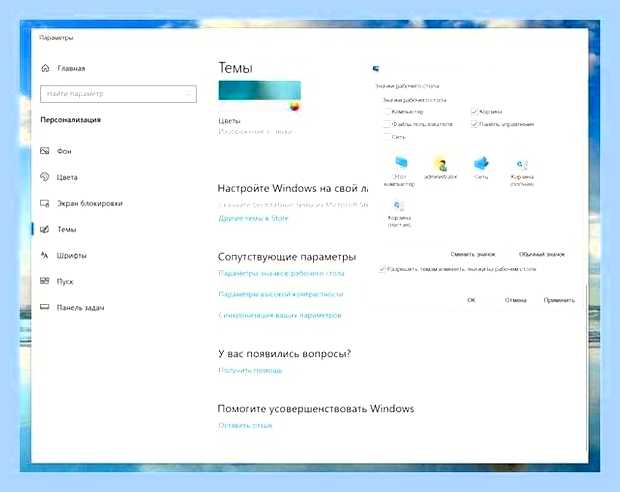Open the Шрифты fonts settings
The height and width of the screenshot is (492, 620).
pyautogui.click(x=63, y=255)
